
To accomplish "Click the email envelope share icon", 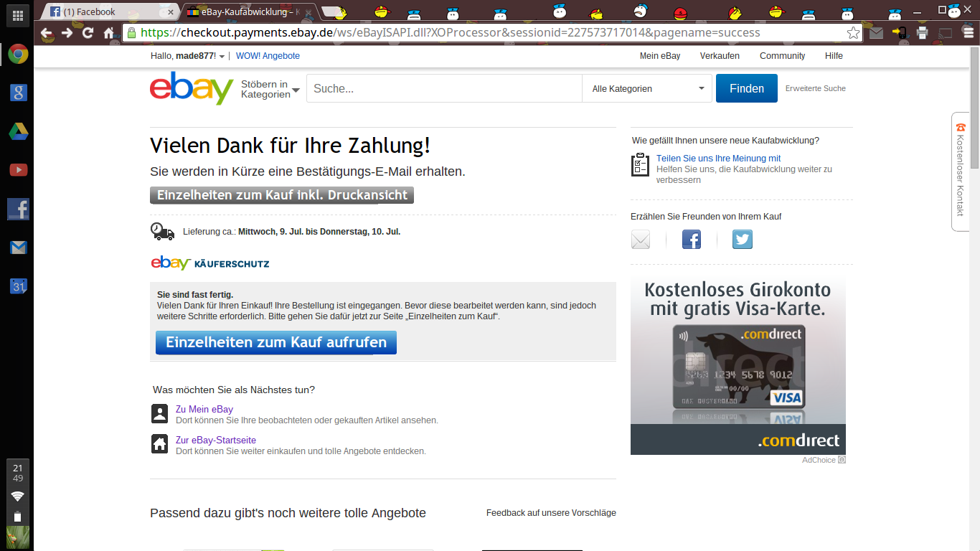I will 641,240.
